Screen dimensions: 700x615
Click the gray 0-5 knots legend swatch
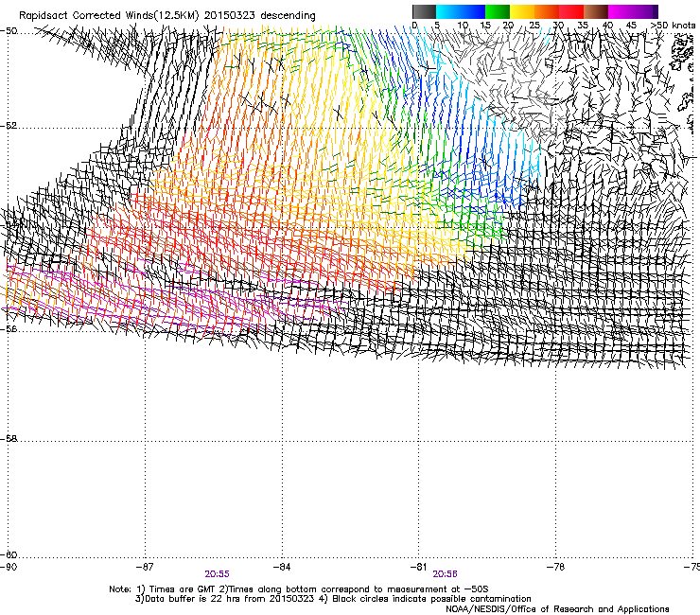click(x=424, y=11)
